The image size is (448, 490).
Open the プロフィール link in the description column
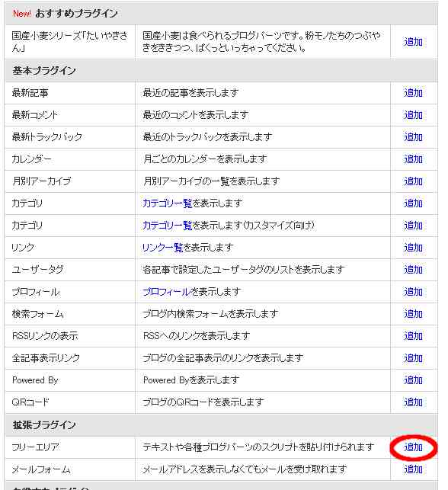[166, 292]
